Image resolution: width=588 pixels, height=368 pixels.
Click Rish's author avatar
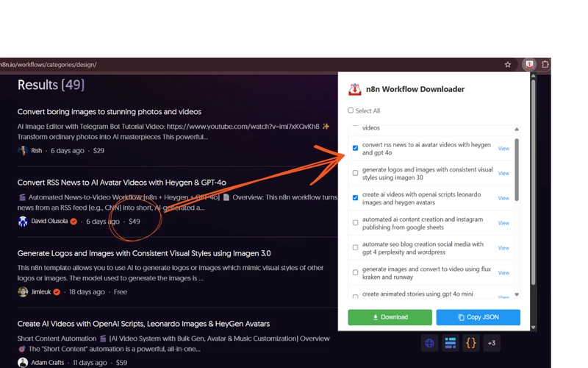point(23,151)
